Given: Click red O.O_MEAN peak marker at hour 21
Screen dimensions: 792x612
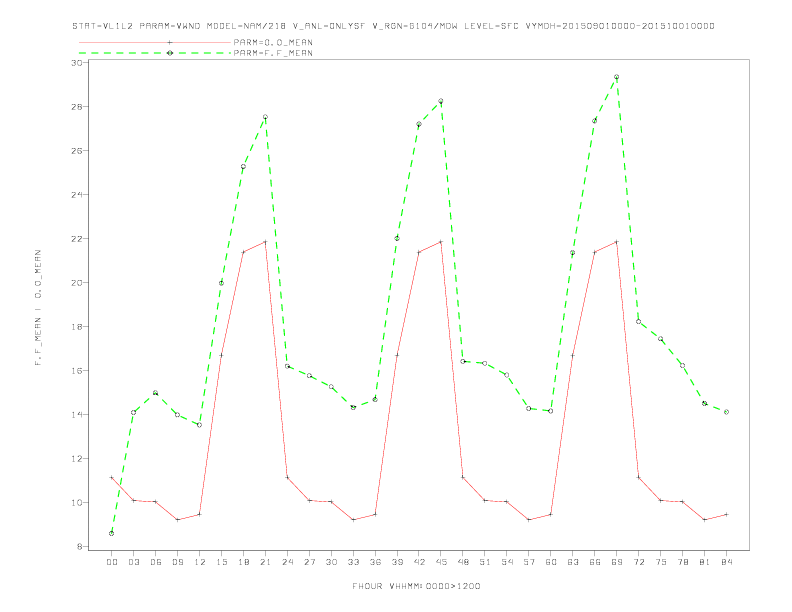Looking at the screenshot, I should coord(265,242).
